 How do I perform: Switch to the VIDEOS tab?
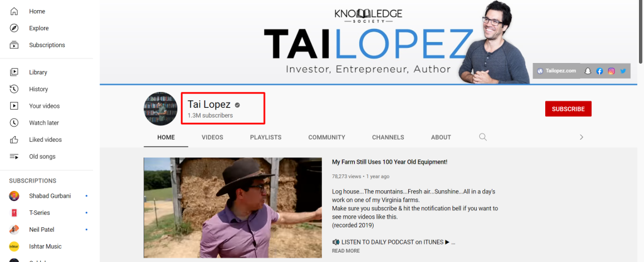pyautogui.click(x=213, y=137)
